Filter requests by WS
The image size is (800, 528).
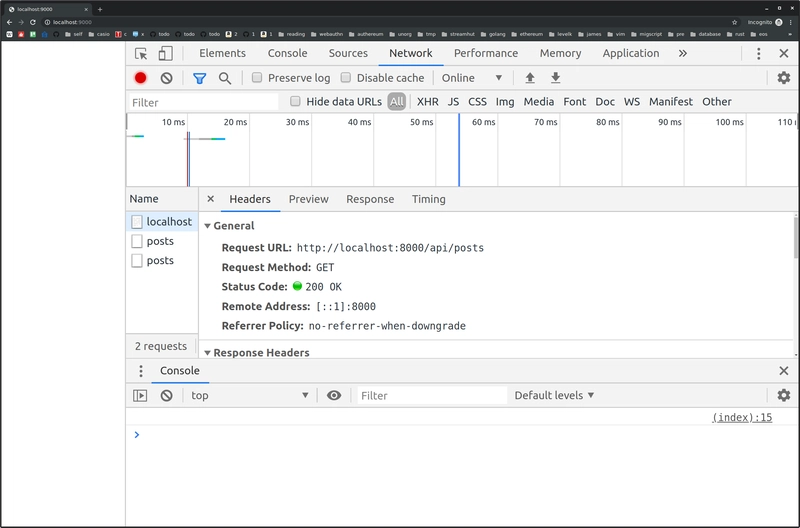[x=632, y=102]
